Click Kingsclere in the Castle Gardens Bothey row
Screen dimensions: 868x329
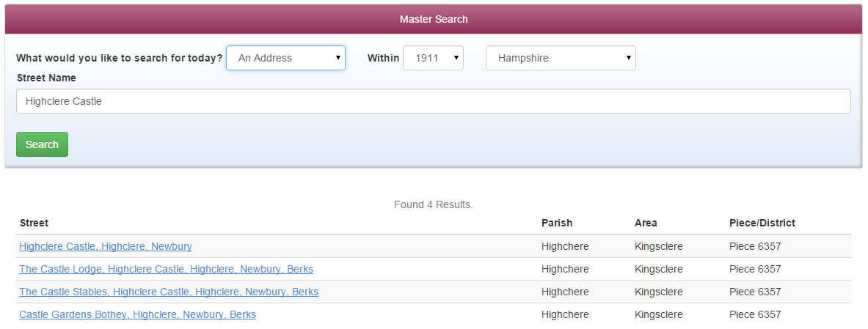point(659,314)
